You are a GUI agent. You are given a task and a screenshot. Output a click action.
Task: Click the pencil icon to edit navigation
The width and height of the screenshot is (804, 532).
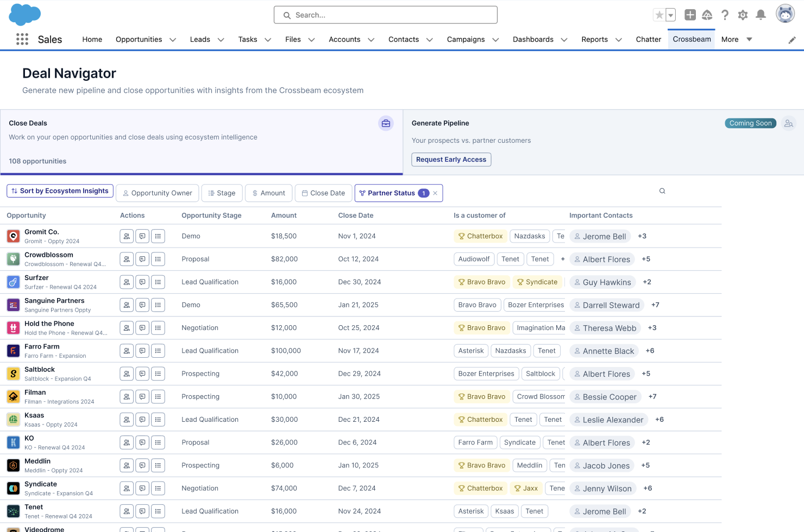pyautogui.click(x=792, y=40)
